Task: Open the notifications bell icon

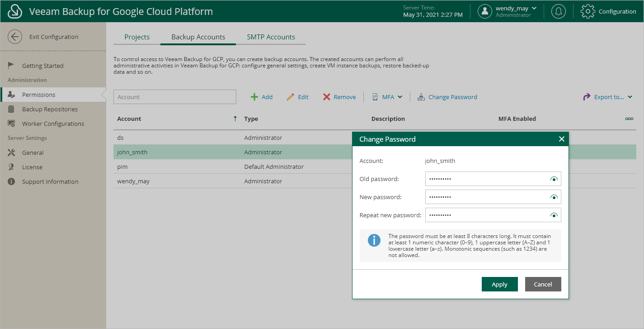Action: pos(559,12)
